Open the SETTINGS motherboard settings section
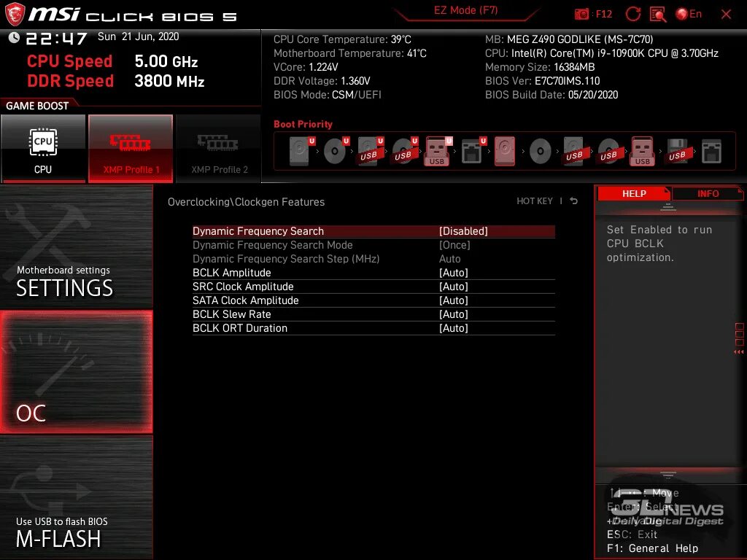 pyautogui.click(x=76, y=246)
